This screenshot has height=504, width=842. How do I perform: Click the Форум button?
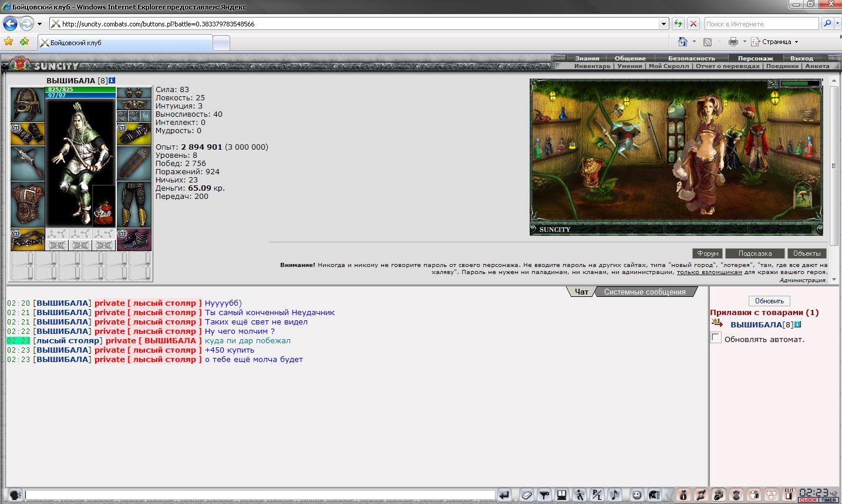[708, 253]
